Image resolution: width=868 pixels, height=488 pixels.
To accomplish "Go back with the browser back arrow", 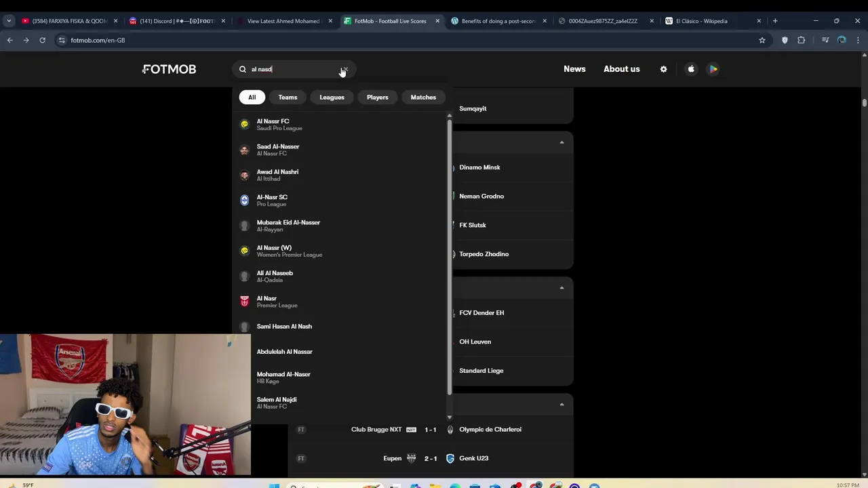I will 9,40.
